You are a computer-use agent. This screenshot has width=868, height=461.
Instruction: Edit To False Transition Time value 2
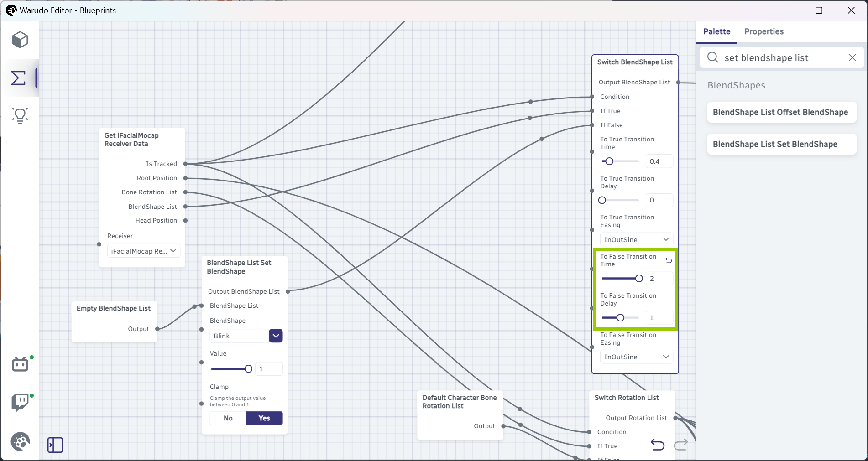[x=659, y=279]
